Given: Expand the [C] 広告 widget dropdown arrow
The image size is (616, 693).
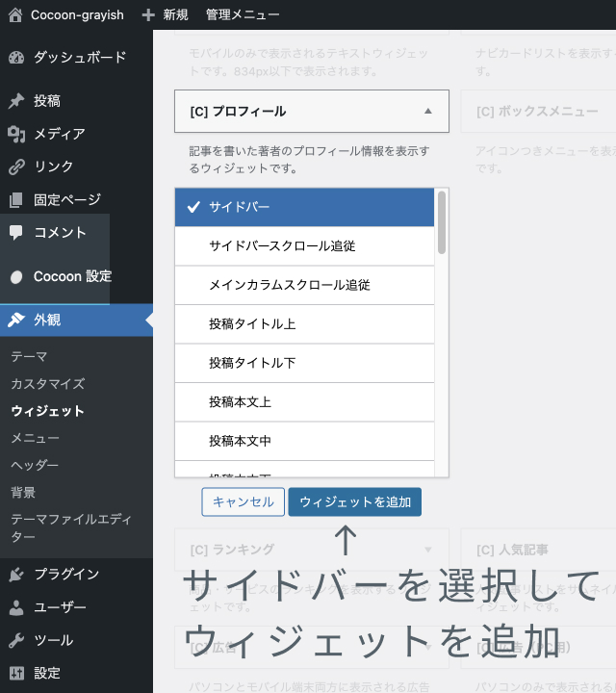Looking at the screenshot, I should [427, 648].
